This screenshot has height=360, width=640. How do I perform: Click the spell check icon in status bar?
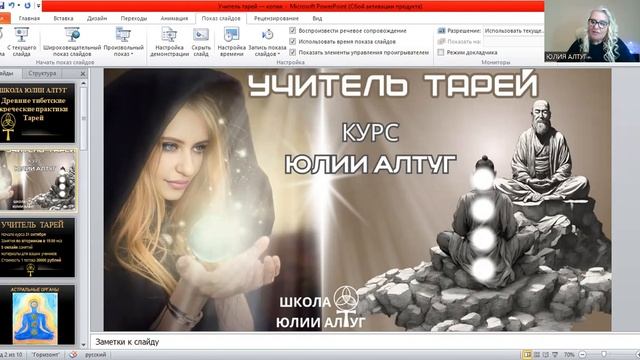coord(73,355)
